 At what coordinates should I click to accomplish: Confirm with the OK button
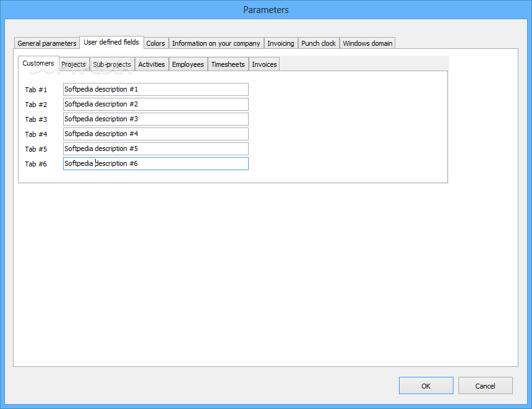tap(426, 385)
